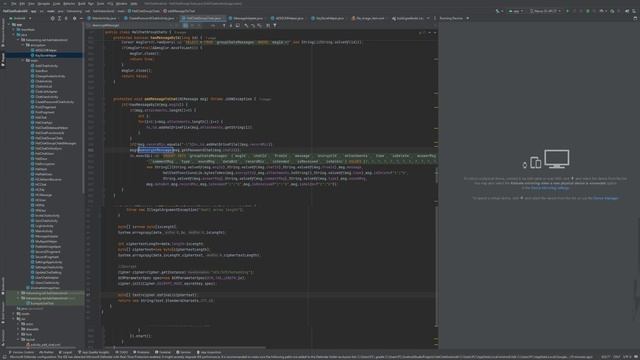
Task: Open the Android project view dropdown
Action: (20, 18)
